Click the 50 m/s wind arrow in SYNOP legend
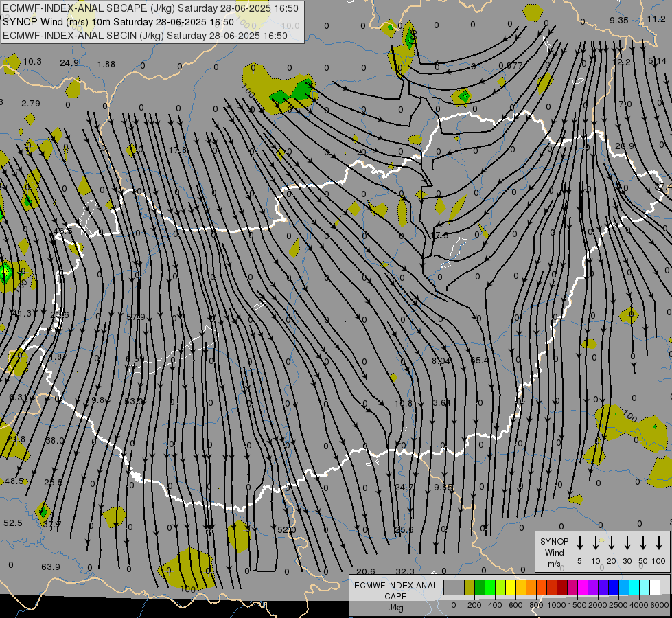 tap(643, 542)
